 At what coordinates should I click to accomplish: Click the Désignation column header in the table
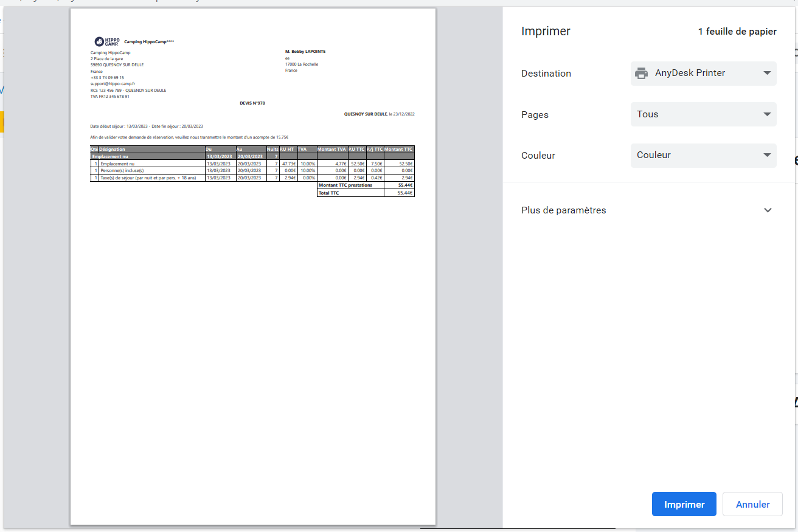coord(113,149)
